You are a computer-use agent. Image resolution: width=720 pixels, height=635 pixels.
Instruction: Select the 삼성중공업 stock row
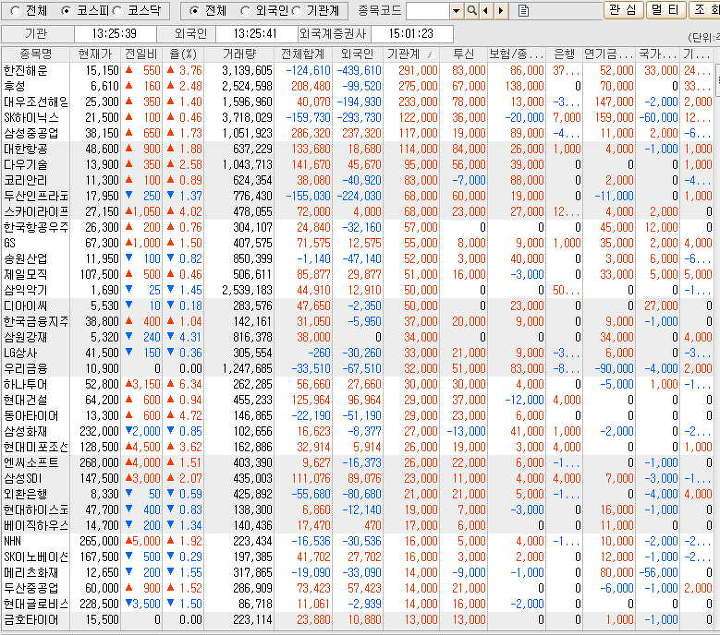[358, 133]
